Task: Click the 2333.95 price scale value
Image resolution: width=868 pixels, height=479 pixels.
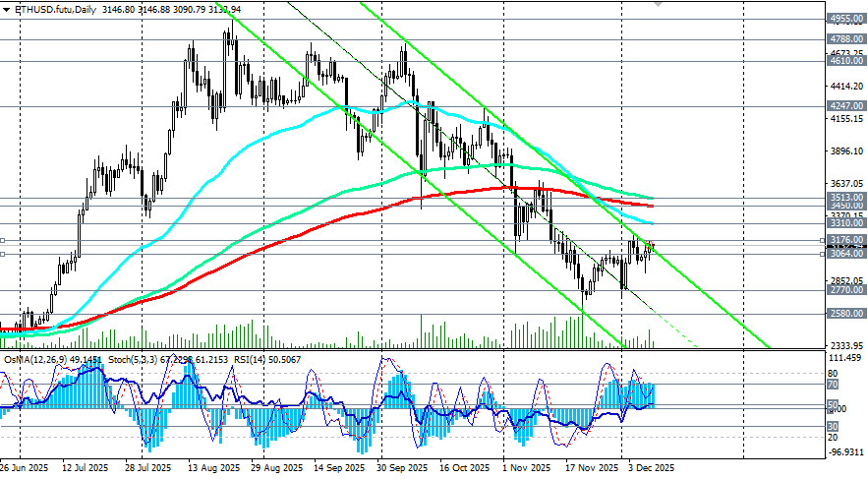Action: (847, 345)
